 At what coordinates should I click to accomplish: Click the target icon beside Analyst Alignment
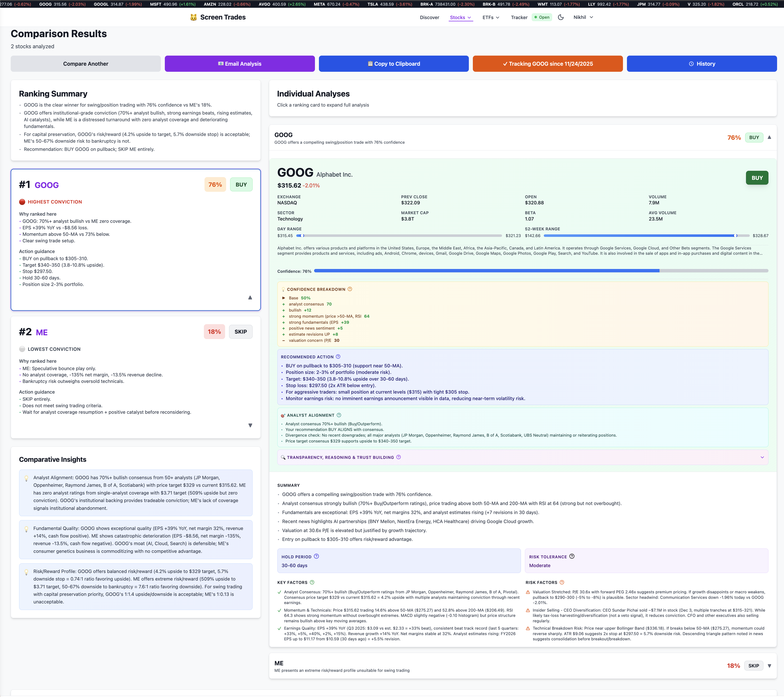283,415
